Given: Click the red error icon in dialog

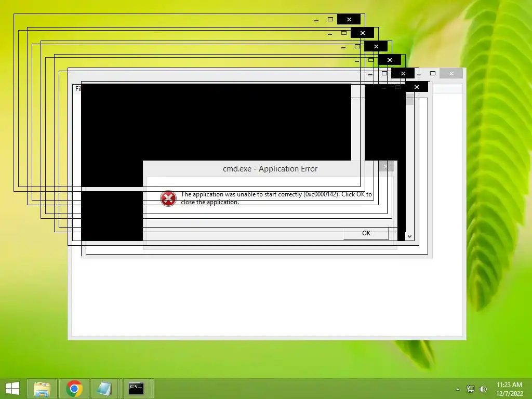Looking at the screenshot, I should 168,198.
